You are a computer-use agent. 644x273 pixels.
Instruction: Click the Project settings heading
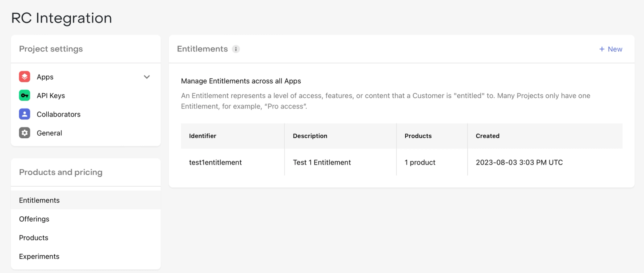(51, 49)
